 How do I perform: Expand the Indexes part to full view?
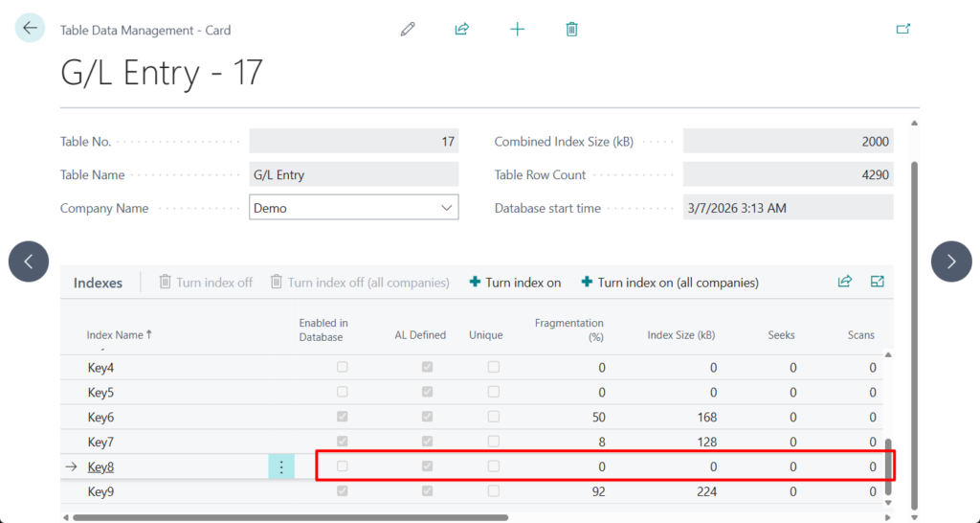pos(878,282)
